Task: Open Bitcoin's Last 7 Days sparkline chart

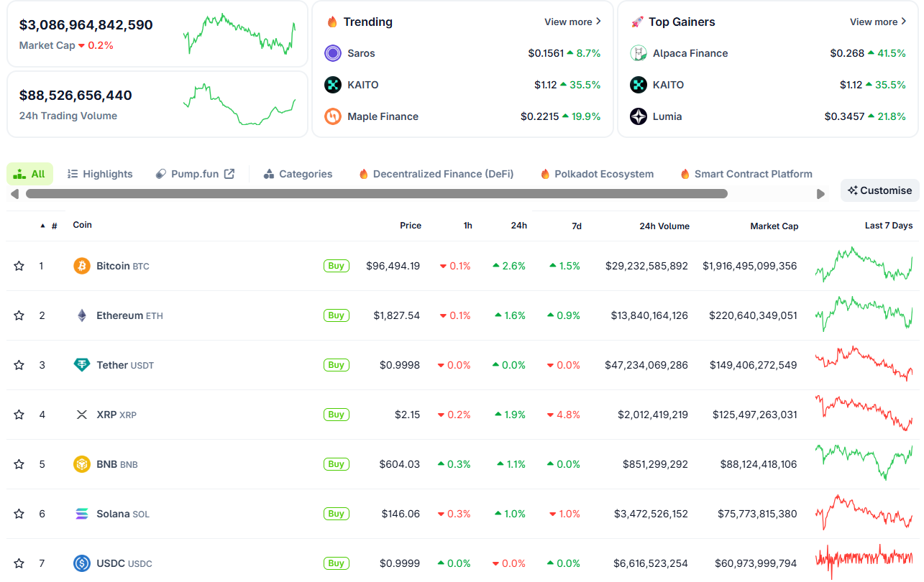Action: tap(864, 265)
